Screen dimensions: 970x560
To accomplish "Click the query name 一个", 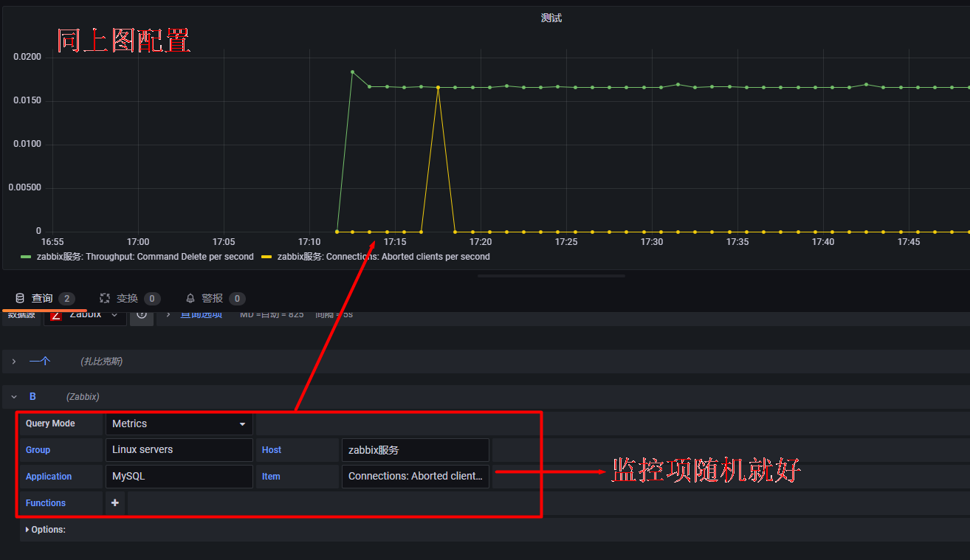I will (x=40, y=362).
